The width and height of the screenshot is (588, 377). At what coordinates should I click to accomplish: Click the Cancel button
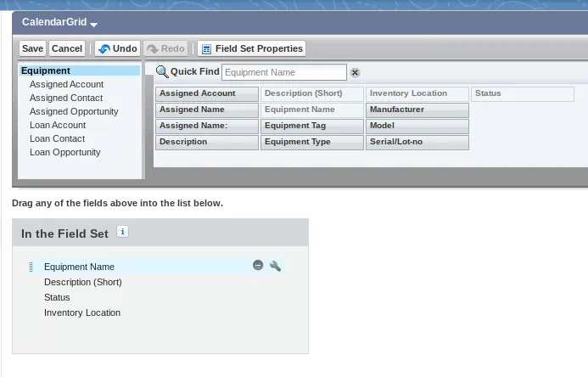tap(67, 48)
